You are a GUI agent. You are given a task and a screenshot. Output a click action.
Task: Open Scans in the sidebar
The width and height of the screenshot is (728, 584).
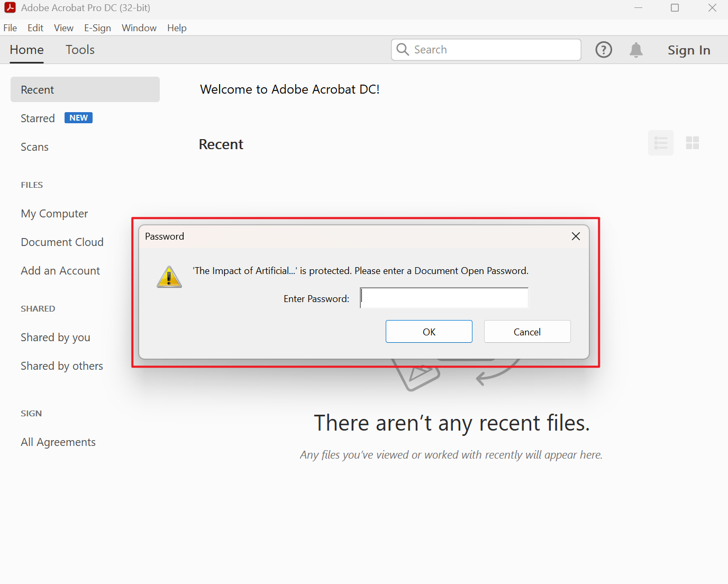(x=34, y=147)
